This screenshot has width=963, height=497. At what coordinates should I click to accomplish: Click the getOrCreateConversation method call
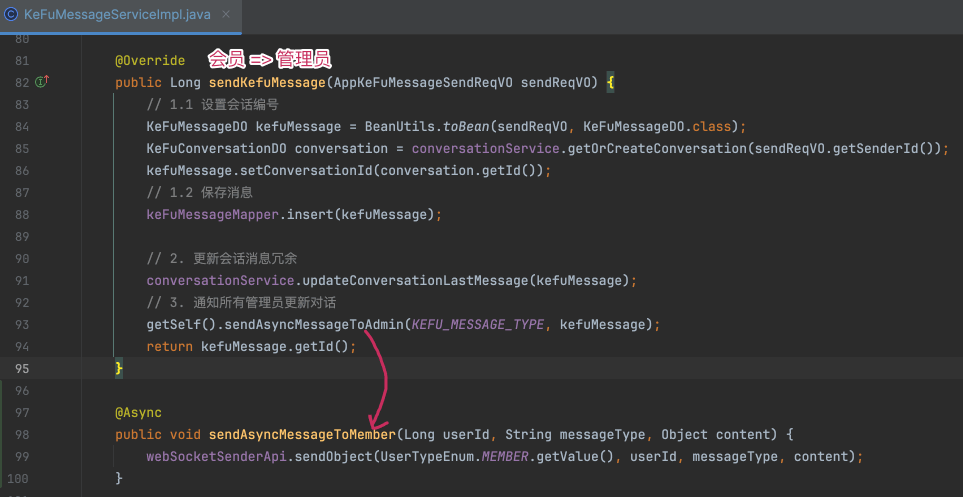pos(653,148)
